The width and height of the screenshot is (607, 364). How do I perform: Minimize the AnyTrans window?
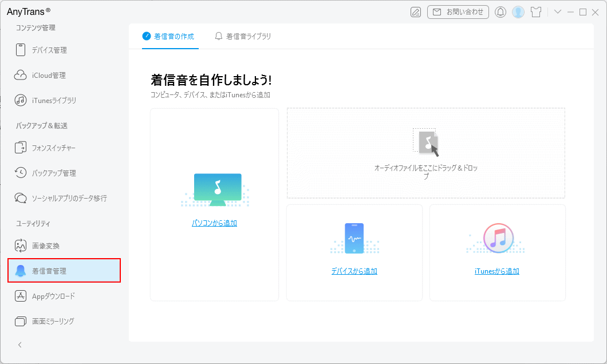pyautogui.click(x=570, y=13)
